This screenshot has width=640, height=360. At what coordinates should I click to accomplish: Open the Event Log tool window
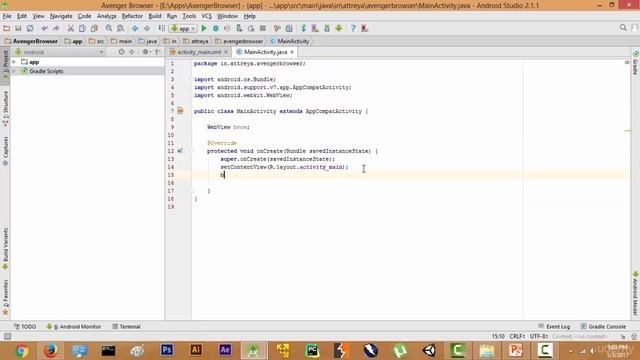click(554, 327)
